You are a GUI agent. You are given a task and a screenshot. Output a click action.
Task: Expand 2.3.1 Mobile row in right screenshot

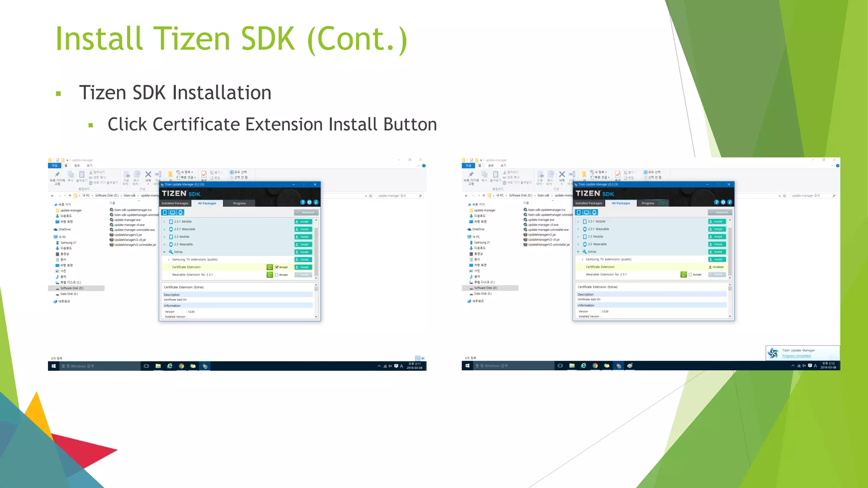[578, 221]
